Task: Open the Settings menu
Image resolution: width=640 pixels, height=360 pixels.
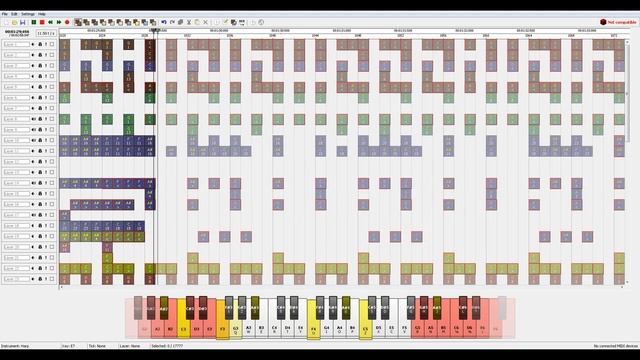Action: coord(28,14)
